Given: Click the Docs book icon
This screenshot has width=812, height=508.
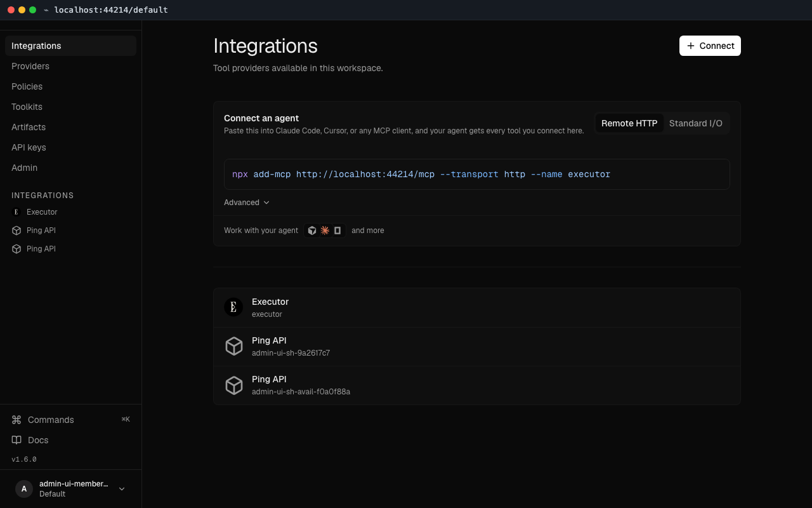Looking at the screenshot, I should coord(16,440).
